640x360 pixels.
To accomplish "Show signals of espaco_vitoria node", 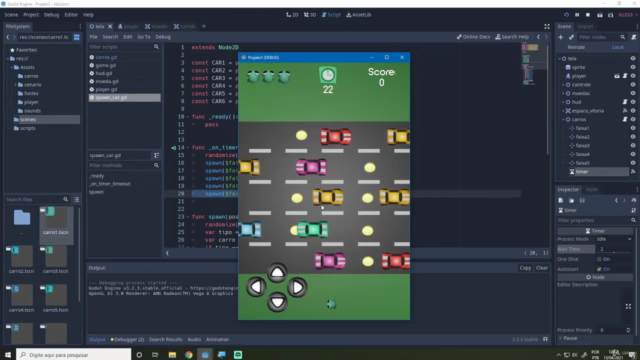I will pos(625,111).
